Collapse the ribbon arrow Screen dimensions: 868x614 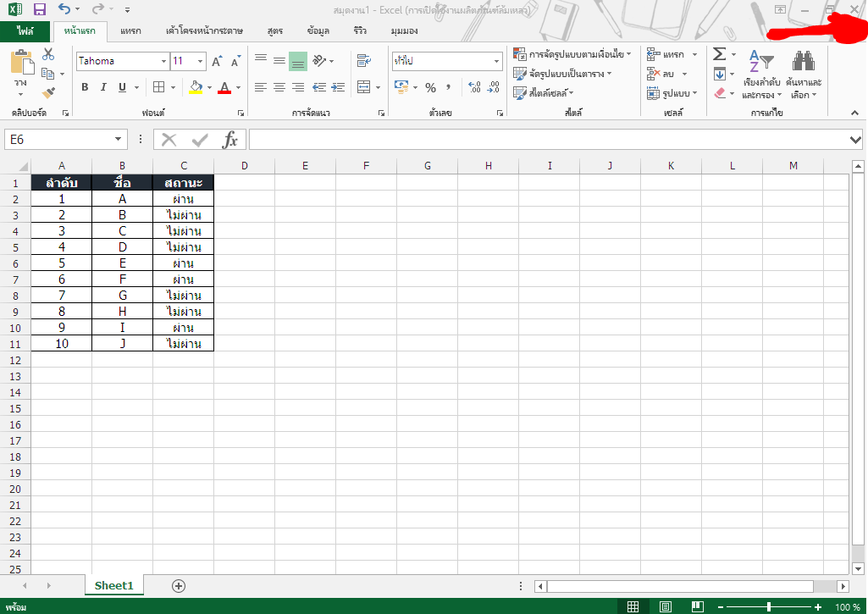(x=854, y=113)
